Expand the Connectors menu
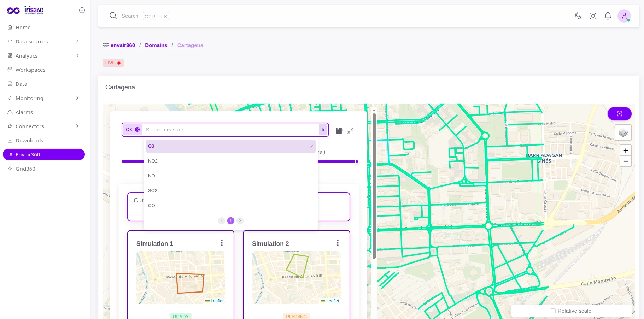 (x=43, y=126)
